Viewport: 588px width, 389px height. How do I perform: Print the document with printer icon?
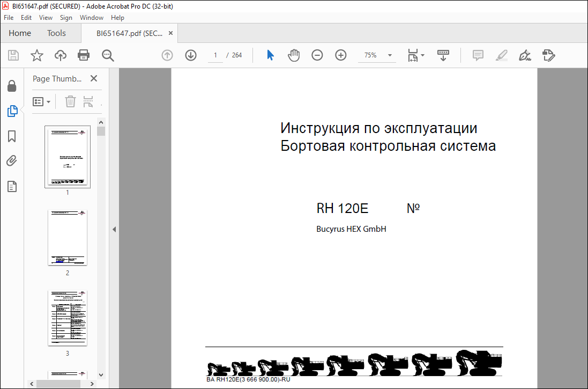click(x=83, y=55)
